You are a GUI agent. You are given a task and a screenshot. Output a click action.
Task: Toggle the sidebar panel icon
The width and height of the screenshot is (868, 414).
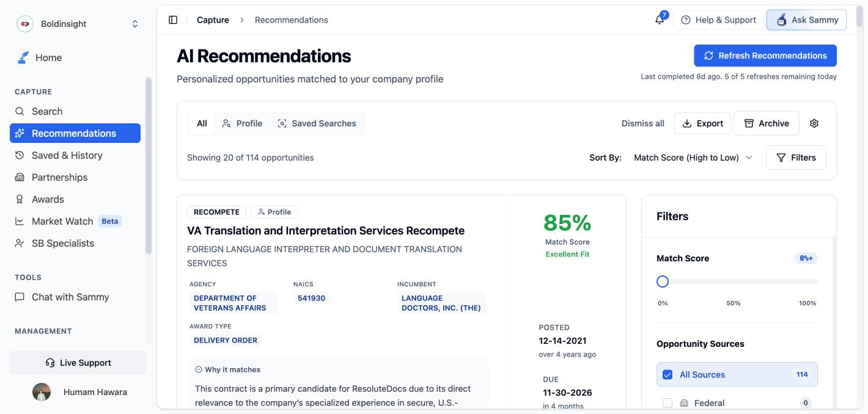click(173, 20)
